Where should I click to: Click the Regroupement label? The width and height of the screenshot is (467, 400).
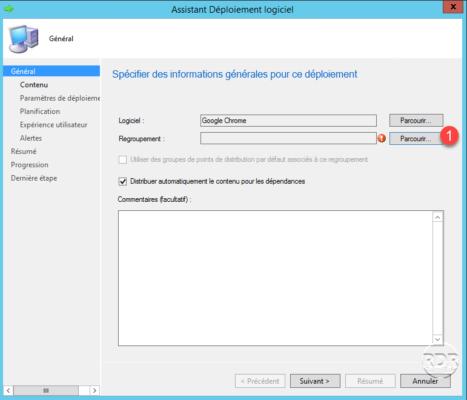141,139
